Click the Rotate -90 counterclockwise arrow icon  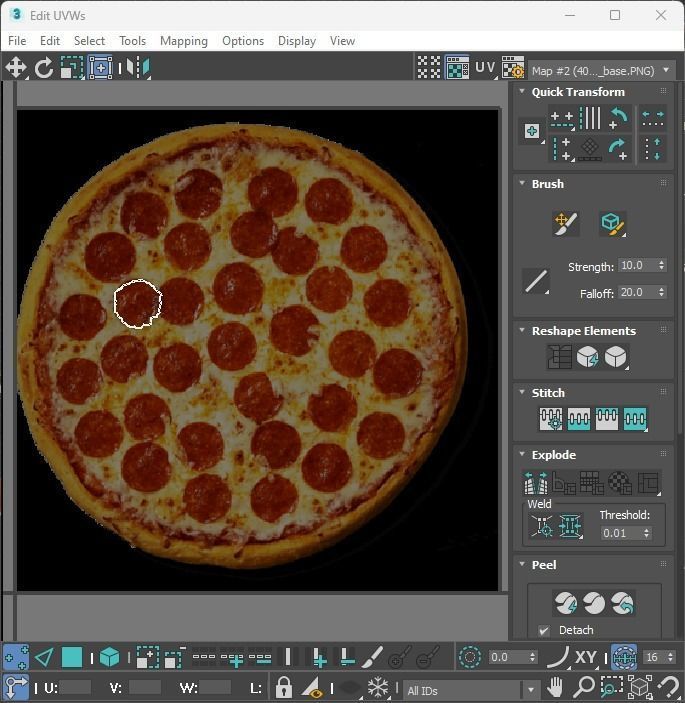(619, 119)
